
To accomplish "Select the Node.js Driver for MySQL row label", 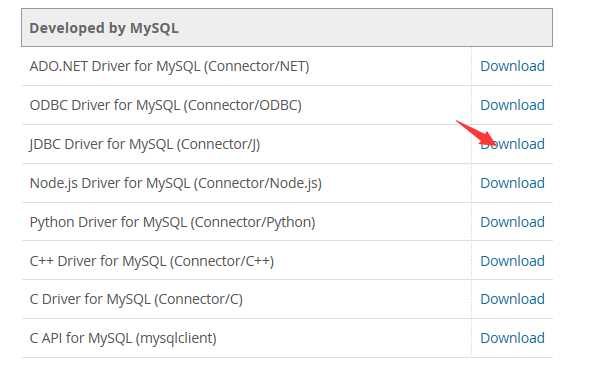I will (x=176, y=183).
